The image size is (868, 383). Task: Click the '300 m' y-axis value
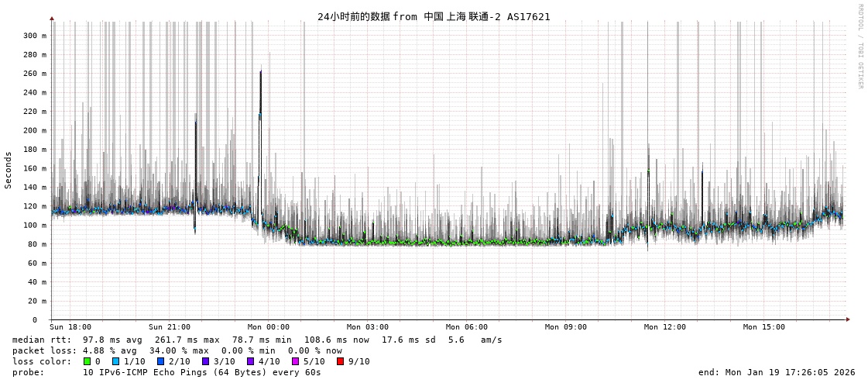tap(34, 36)
